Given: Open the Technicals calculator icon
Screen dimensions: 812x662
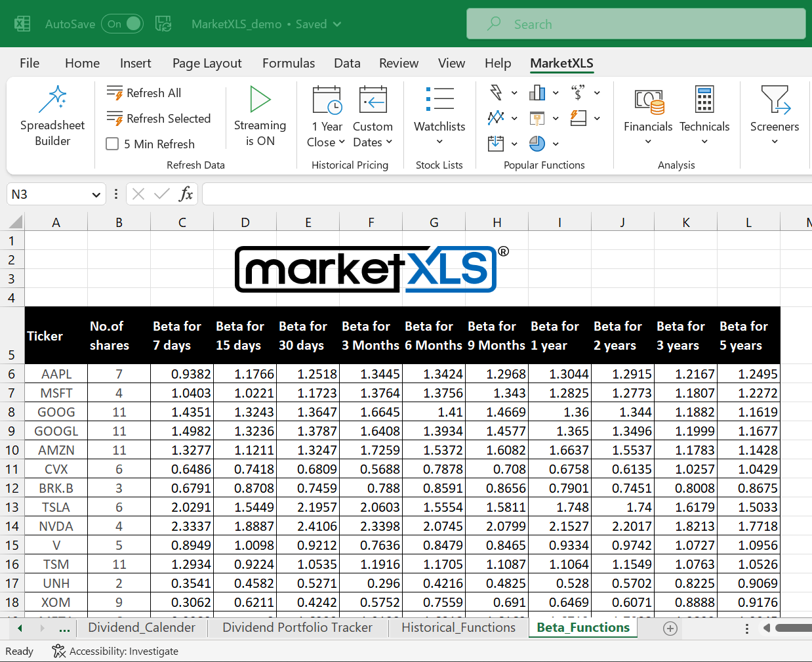Looking at the screenshot, I should pyautogui.click(x=704, y=100).
